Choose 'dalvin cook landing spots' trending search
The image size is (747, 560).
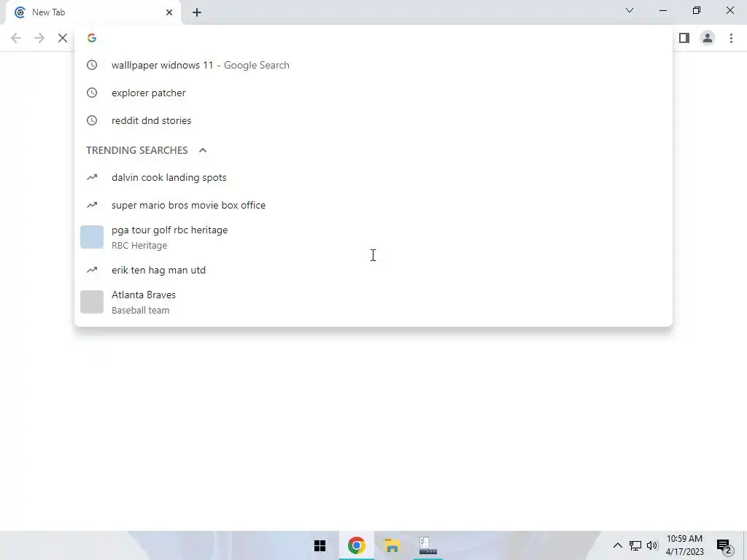[373, 178]
